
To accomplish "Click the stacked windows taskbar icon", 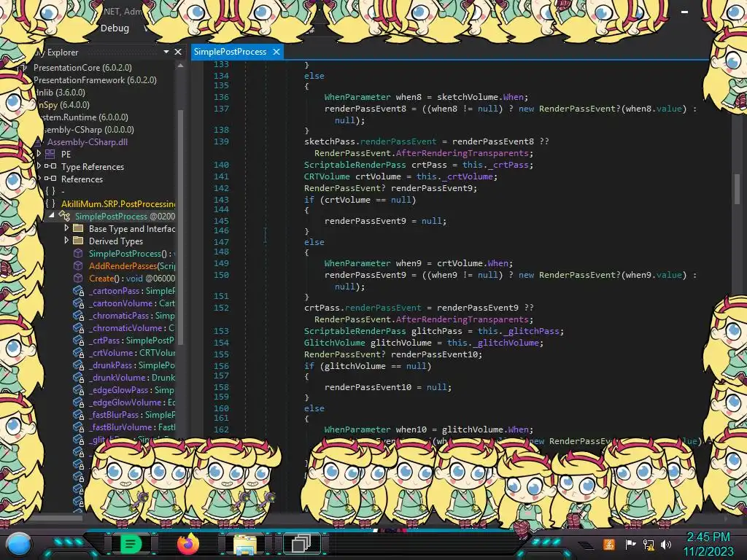I will pyautogui.click(x=301, y=544).
